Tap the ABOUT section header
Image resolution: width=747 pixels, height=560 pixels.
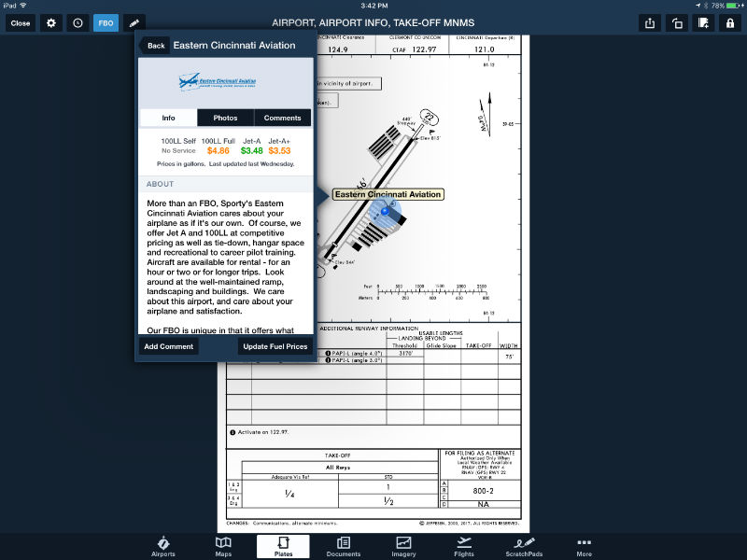pyautogui.click(x=226, y=184)
